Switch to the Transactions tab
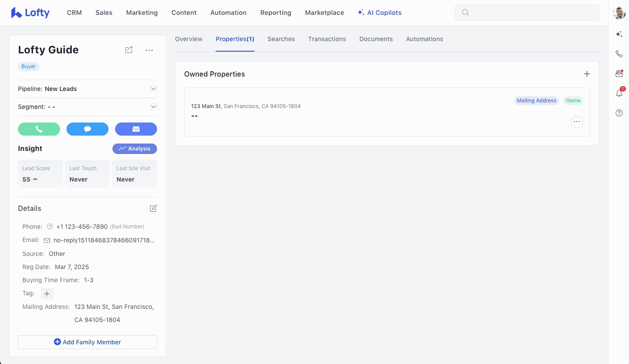 click(327, 39)
